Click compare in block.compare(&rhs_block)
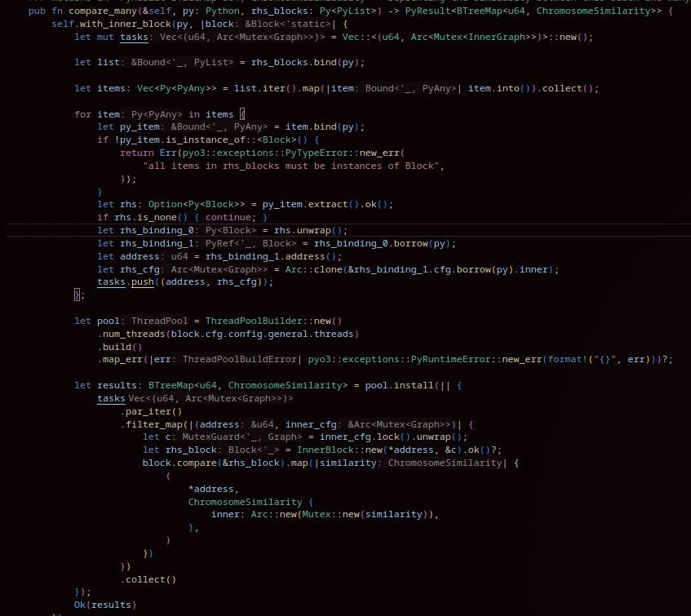 coord(197,463)
